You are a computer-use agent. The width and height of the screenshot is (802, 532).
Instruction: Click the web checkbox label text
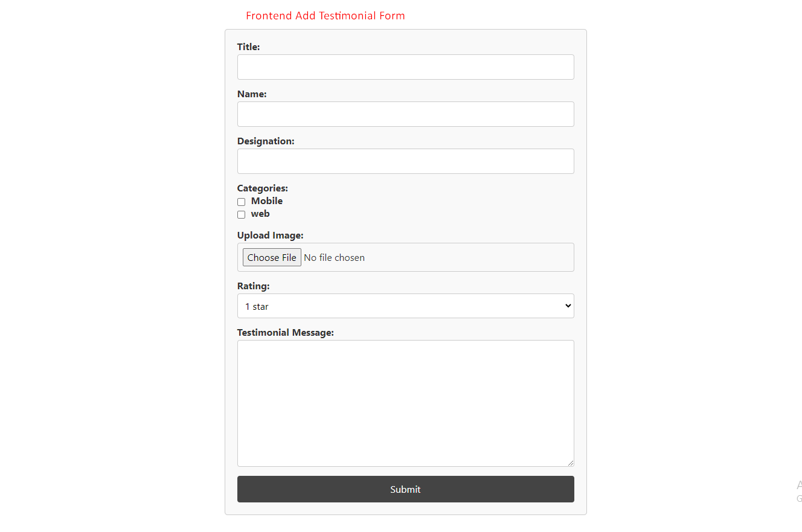click(260, 214)
